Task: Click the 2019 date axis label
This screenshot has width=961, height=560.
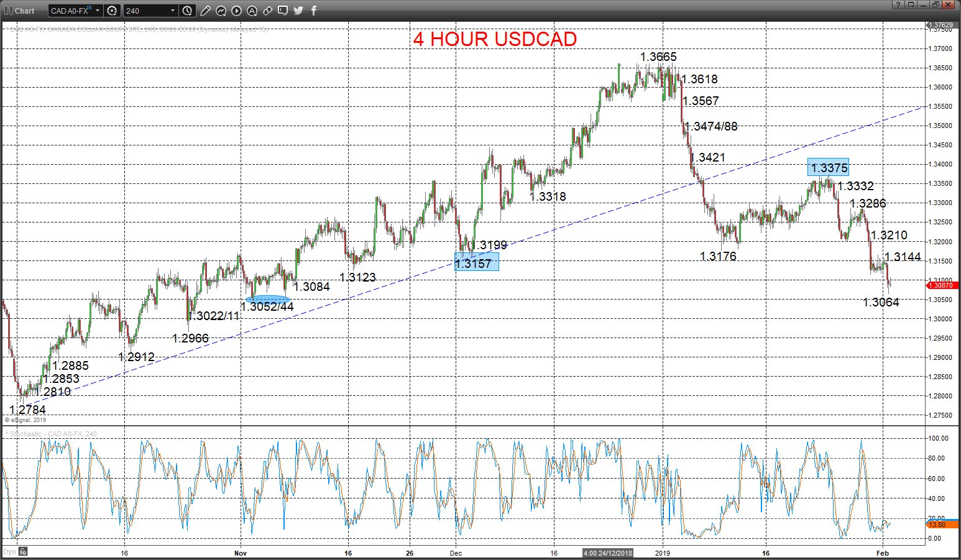Action: click(x=663, y=553)
